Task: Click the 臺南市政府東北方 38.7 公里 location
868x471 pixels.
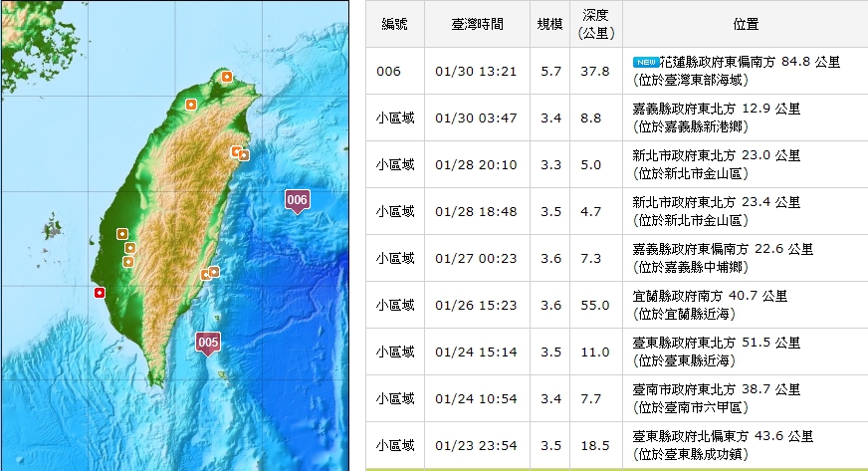Action: click(x=717, y=389)
